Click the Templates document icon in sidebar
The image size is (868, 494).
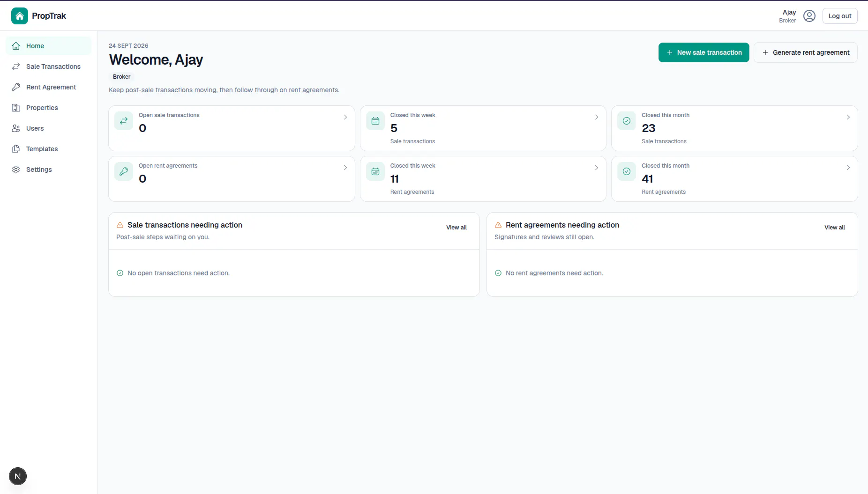[x=16, y=149]
